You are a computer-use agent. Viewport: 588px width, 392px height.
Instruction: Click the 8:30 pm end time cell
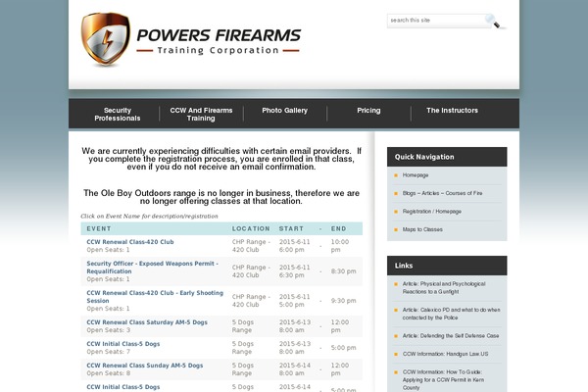coord(343,271)
